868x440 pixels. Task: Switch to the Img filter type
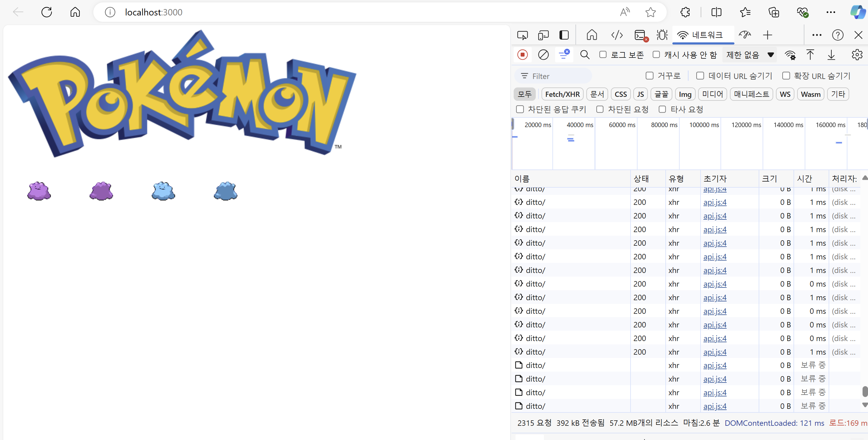[685, 94]
